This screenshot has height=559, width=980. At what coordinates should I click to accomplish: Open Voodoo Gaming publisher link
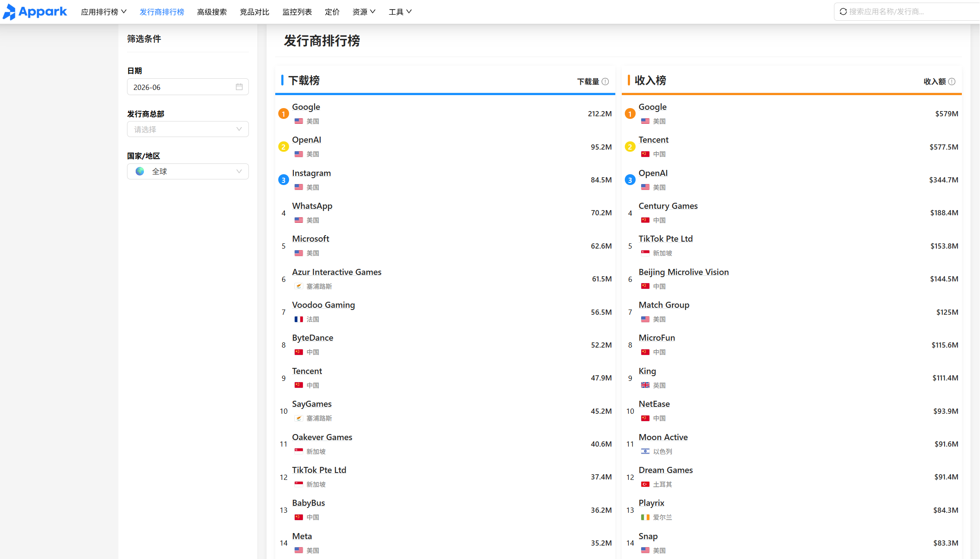[323, 305]
